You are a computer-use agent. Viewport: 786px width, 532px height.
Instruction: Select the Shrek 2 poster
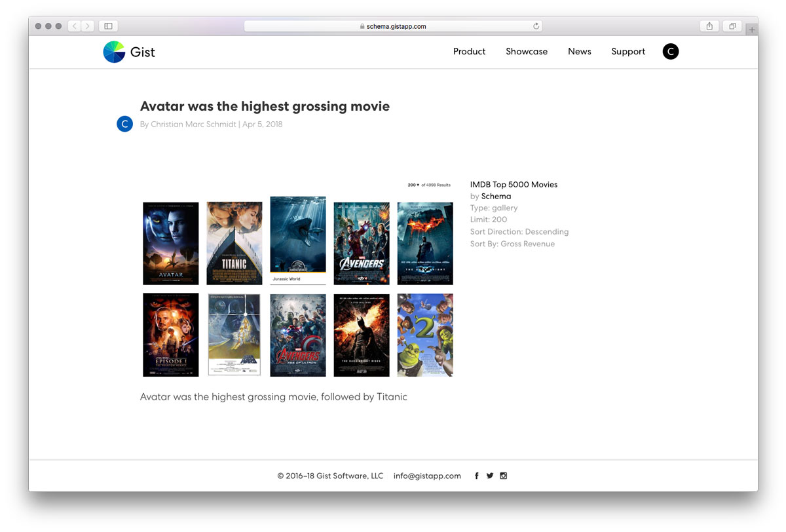click(x=425, y=335)
